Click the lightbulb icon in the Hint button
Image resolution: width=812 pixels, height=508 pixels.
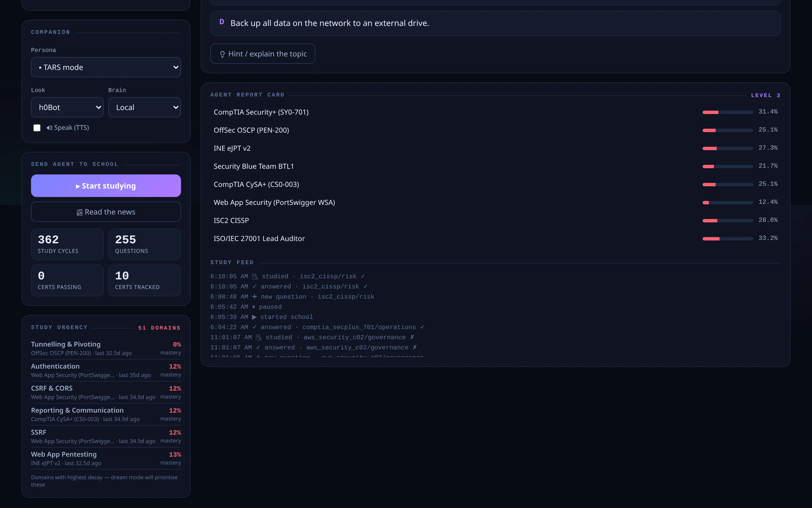(x=222, y=54)
